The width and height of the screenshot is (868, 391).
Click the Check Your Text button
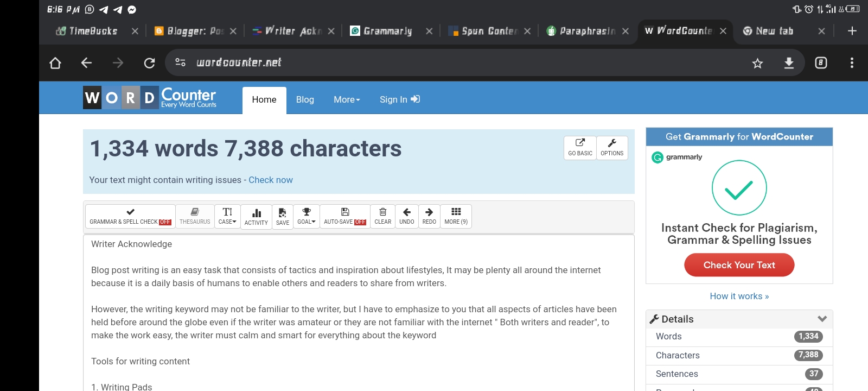pos(739,265)
